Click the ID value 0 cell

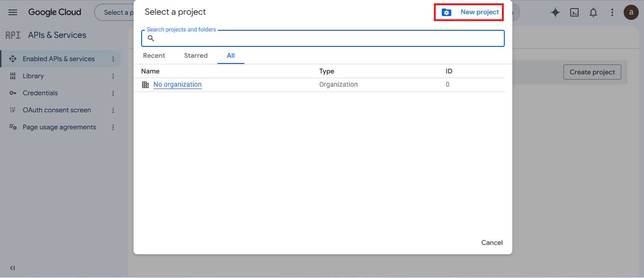(447, 84)
